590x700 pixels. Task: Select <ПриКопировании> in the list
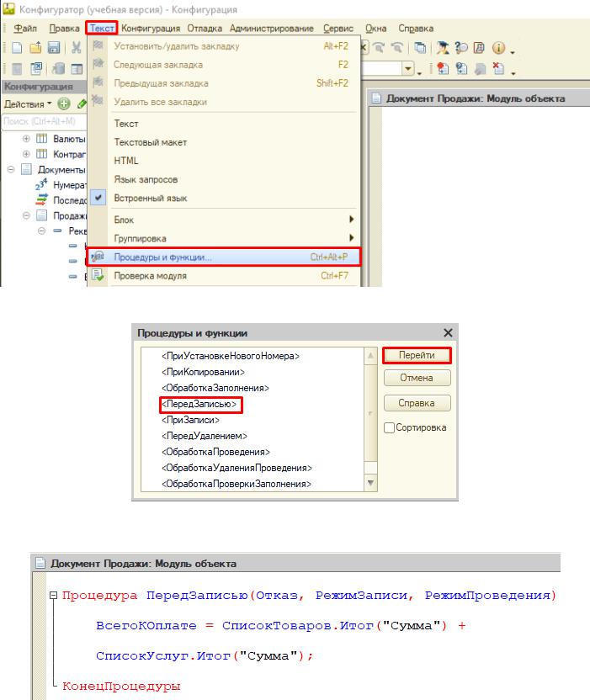(x=203, y=372)
